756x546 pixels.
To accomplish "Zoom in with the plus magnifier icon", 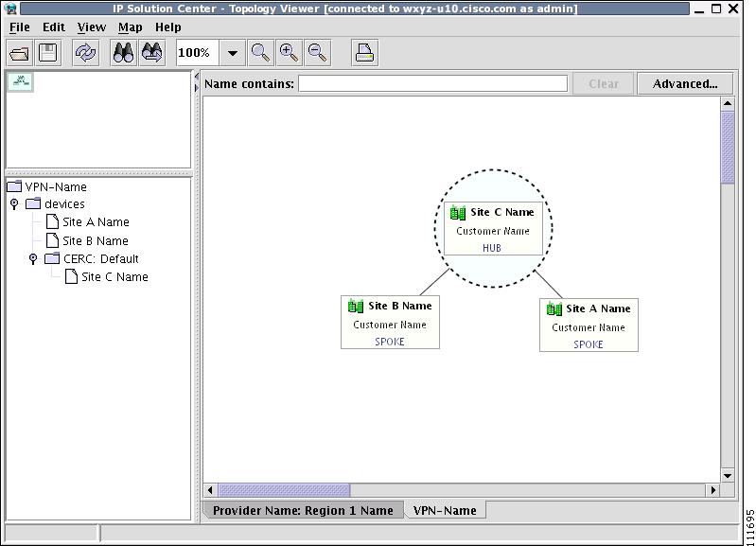I will click(289, 53).
